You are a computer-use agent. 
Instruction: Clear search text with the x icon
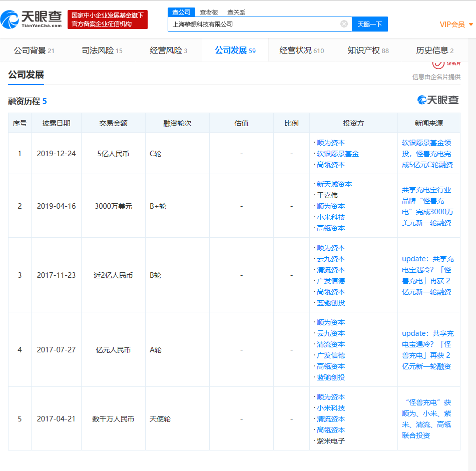(343, 24)
